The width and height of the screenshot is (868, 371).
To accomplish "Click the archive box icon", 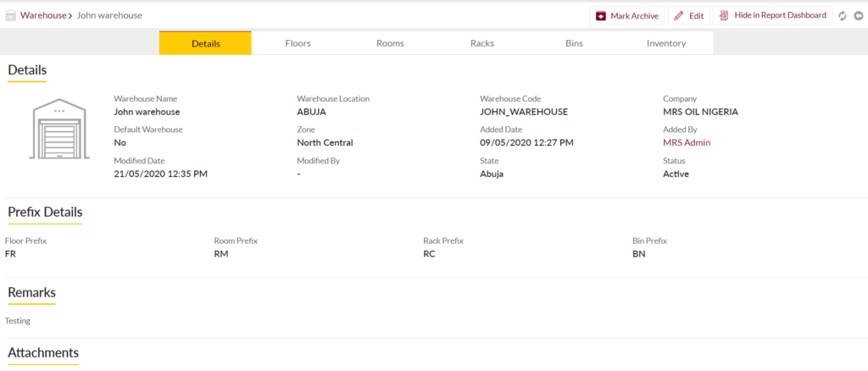I will pyautogui.click(x=601, y=16).
